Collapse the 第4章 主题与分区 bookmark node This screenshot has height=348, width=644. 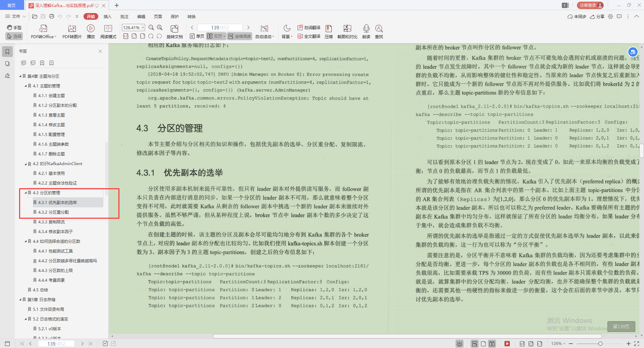[x=20, y=76]
